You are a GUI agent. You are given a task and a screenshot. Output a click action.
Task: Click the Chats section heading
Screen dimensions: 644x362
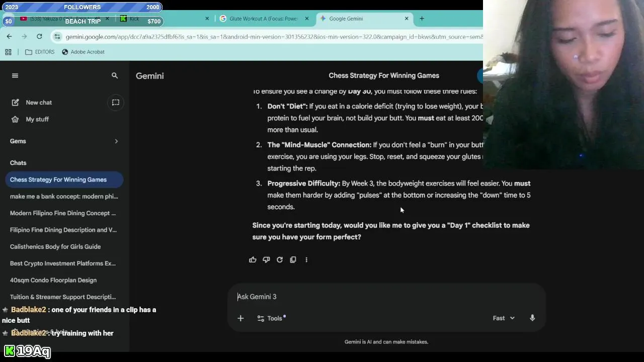tap(18, 163)
